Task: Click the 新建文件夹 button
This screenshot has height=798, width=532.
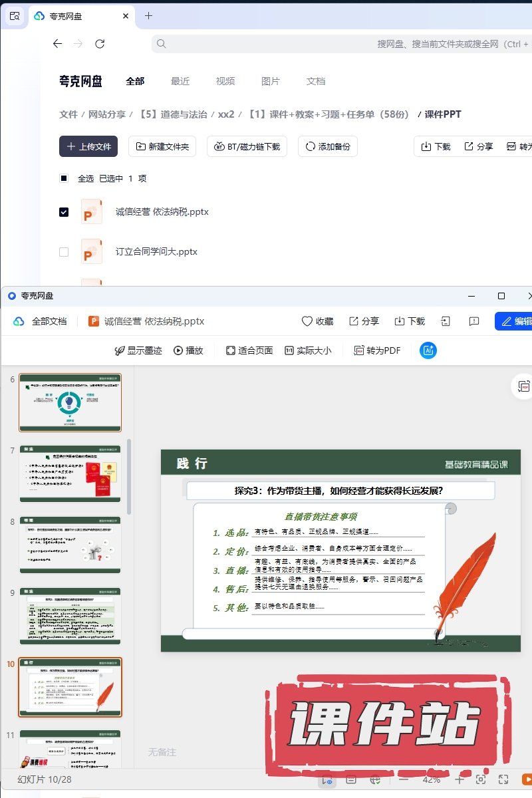Action: point(162,147)
